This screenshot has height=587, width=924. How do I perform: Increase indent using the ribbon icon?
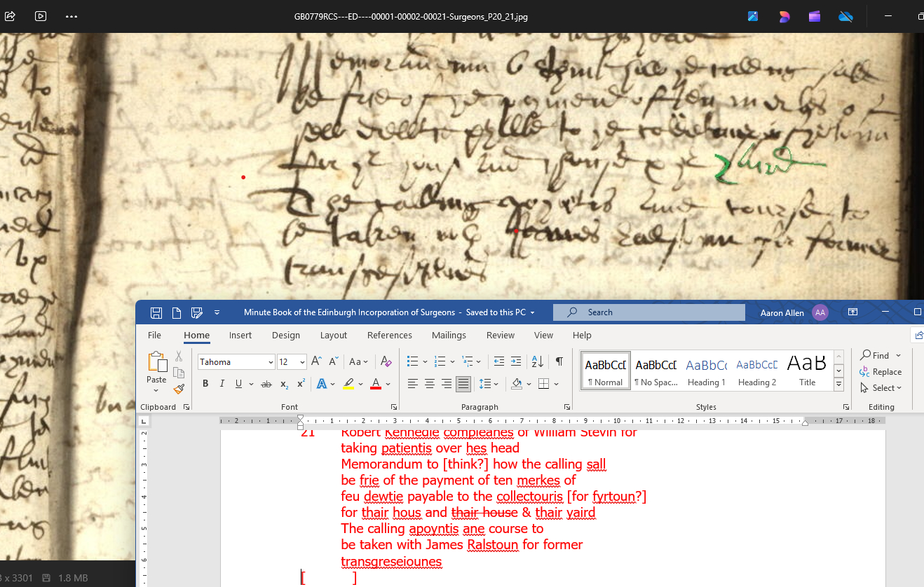tap(516, 361)
